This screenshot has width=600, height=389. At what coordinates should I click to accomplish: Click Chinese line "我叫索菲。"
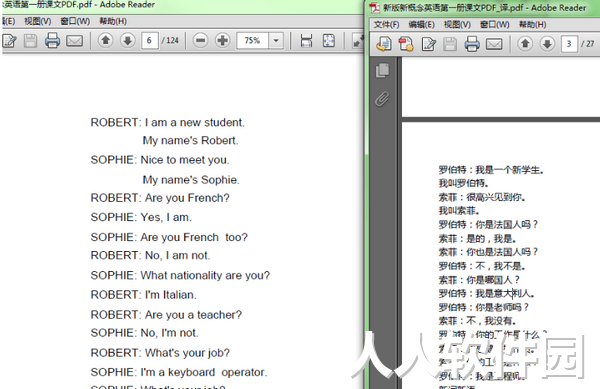[x=459, y=211]
